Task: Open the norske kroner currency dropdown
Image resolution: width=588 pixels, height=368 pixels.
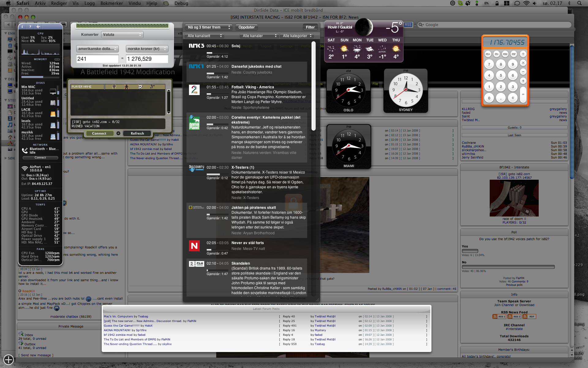Action: 147,49
